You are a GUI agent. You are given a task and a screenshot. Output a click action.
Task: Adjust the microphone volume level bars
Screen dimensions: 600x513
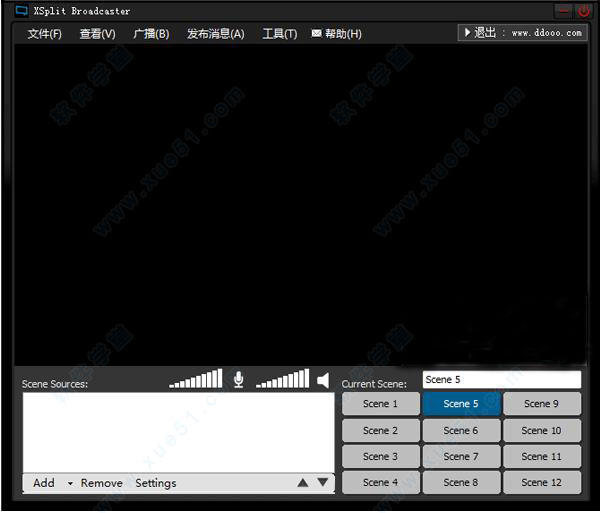[196, 379]
